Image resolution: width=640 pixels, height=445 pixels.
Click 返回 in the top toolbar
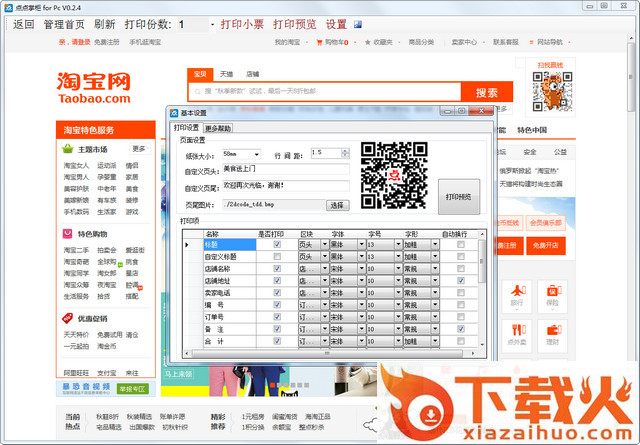click(23, 24)
